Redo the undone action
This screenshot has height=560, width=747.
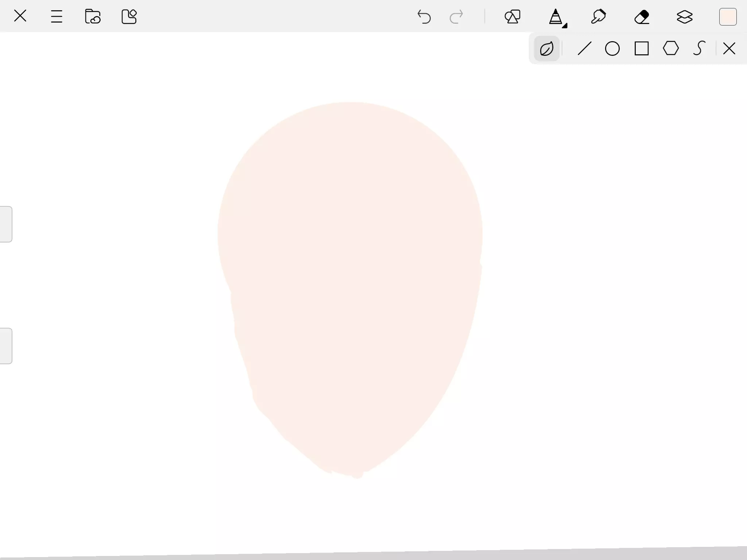click(x=456, y=17)
